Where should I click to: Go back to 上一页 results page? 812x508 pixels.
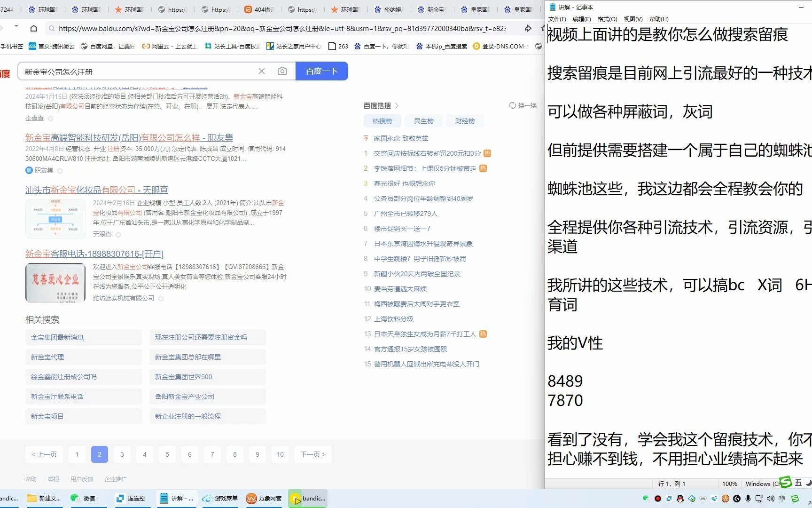click(44, 454)
